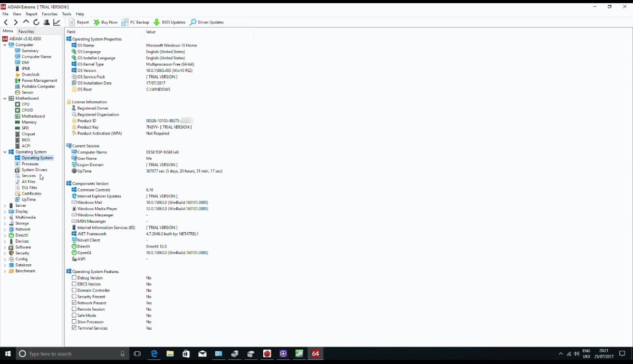Click Driver Updates in toolbar
Viewport: 633px width, 364px height.
click(x=207, y=22)
